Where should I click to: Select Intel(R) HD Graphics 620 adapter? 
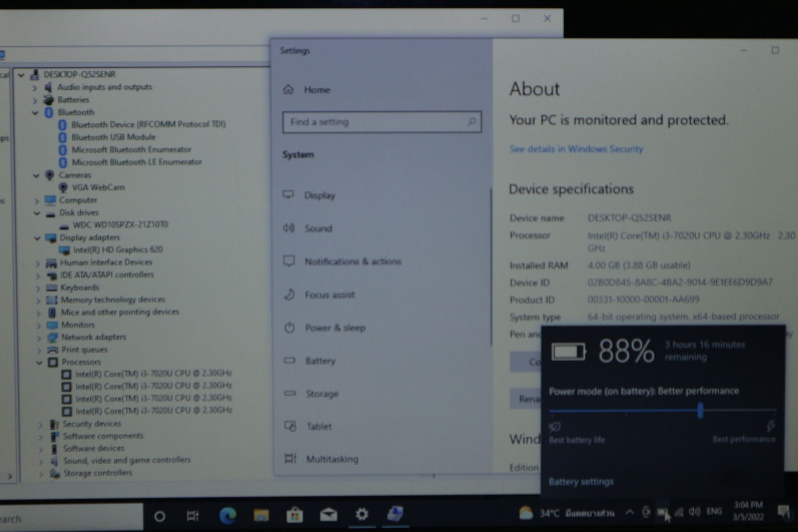coord(118,250)
